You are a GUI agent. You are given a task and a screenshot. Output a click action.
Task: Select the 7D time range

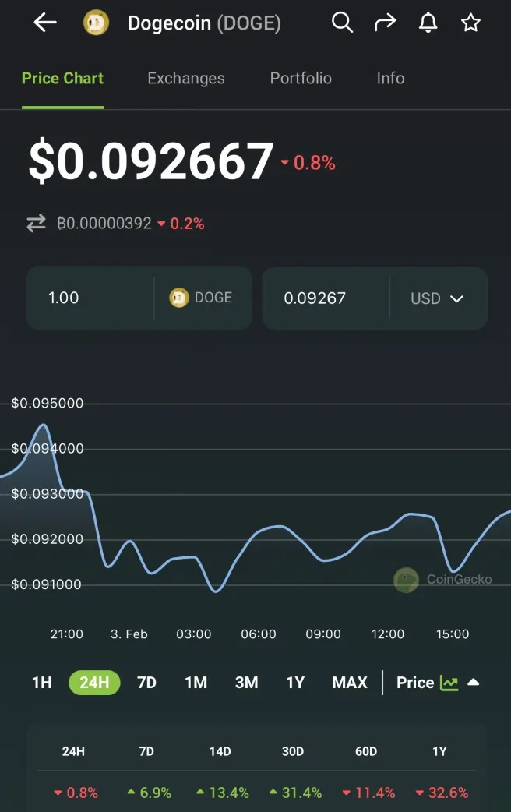point(146,683)
